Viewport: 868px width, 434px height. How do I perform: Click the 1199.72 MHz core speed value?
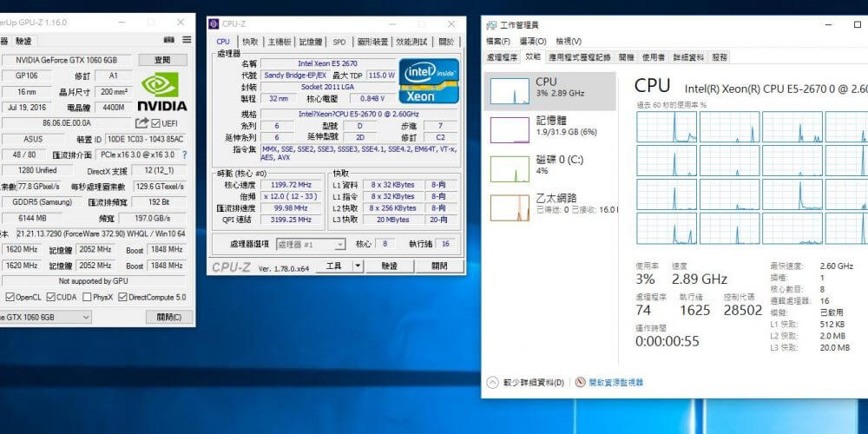pyautogui.click(x=291, y=185)
